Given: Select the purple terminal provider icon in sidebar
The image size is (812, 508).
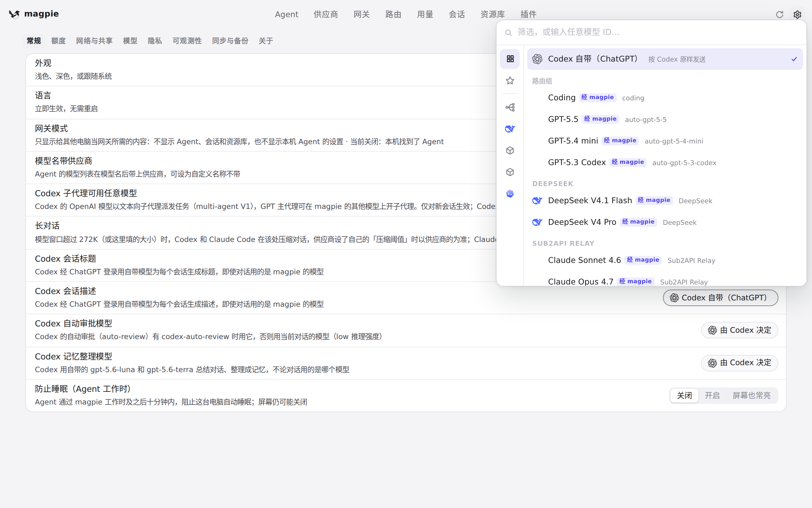Looking at the screenshot, I should pyautogui.click(x=510, y=194).
